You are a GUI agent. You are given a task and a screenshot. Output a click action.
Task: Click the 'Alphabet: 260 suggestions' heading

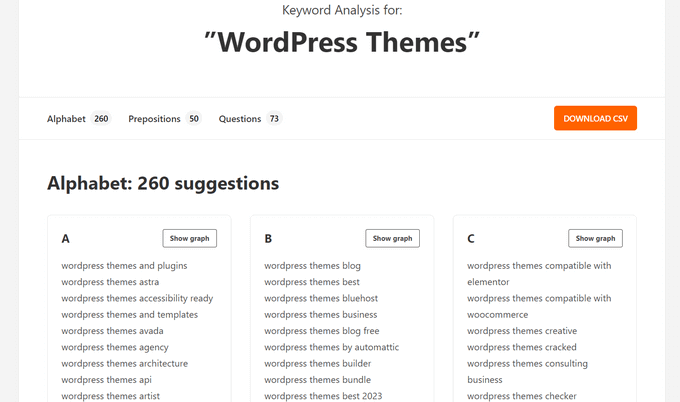[x=163, y=184]
